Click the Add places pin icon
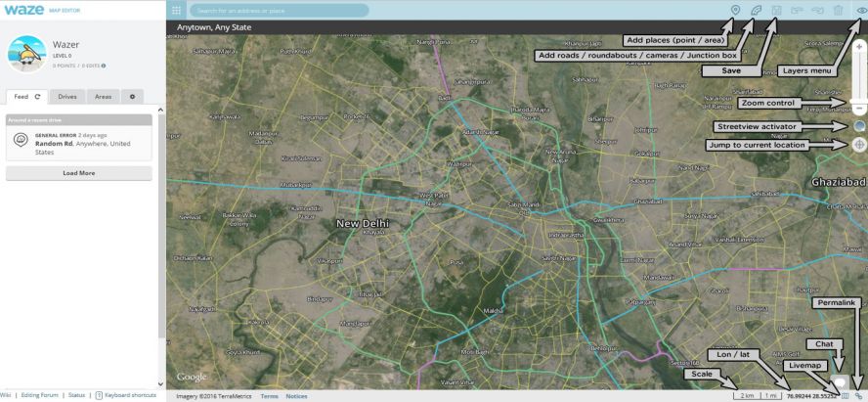This screenshot has width=868, height=402. coord(736,10)
